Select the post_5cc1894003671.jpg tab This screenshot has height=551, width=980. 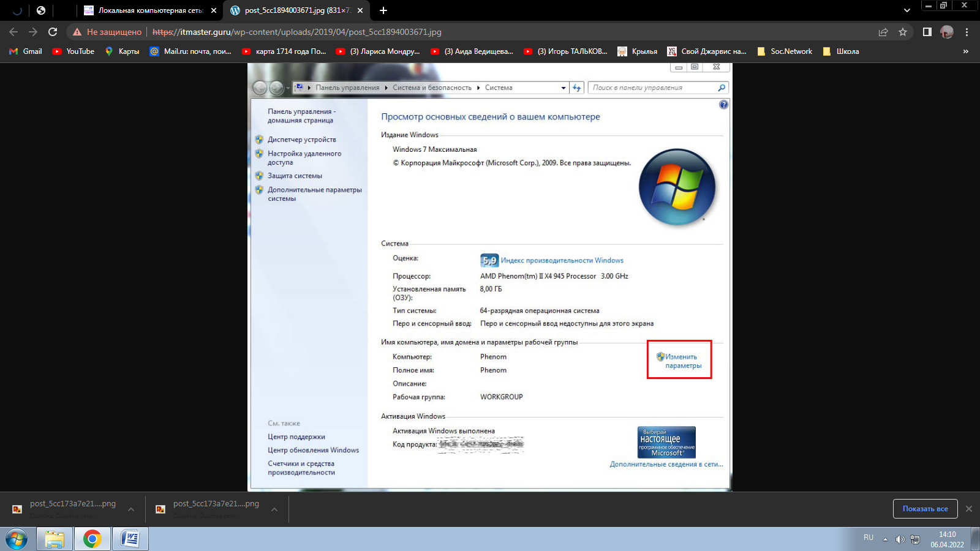[296, 10]
